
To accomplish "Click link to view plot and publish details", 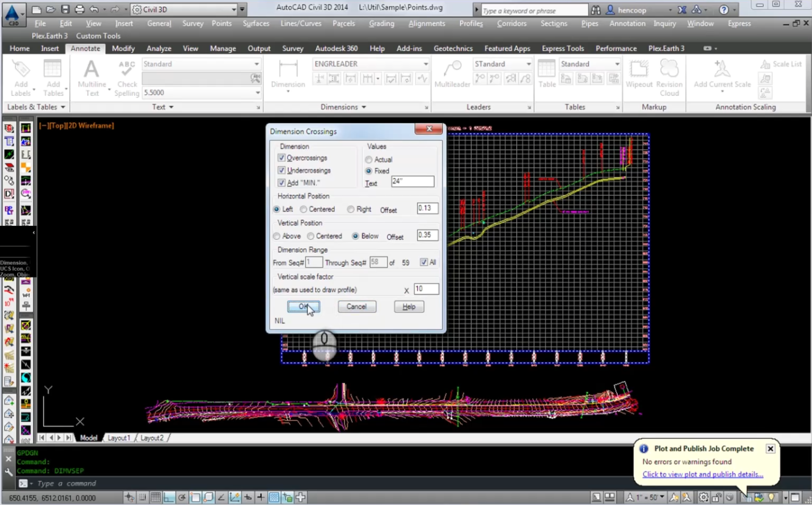I will coord(702,474).
